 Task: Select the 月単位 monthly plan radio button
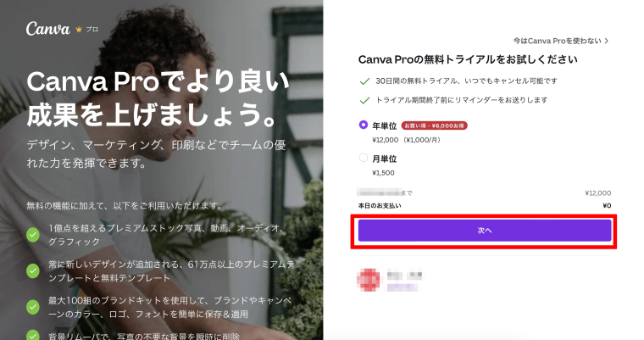point(363,158)
